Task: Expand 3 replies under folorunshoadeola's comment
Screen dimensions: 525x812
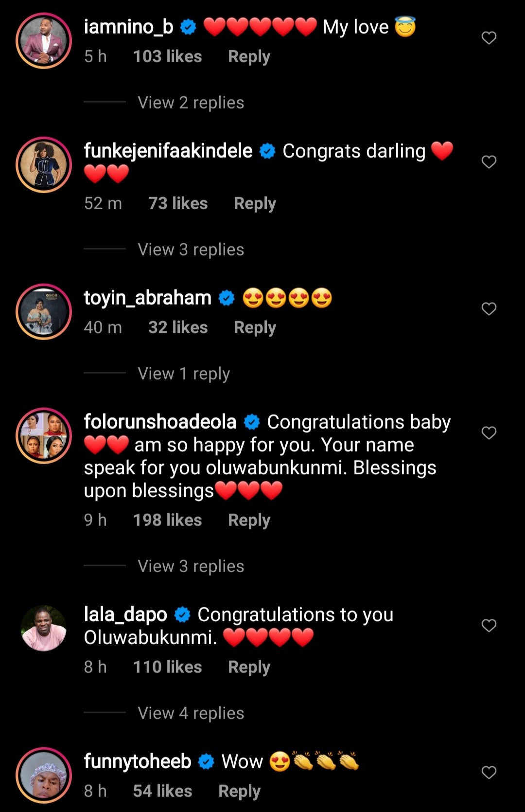Action: point(191,566)
